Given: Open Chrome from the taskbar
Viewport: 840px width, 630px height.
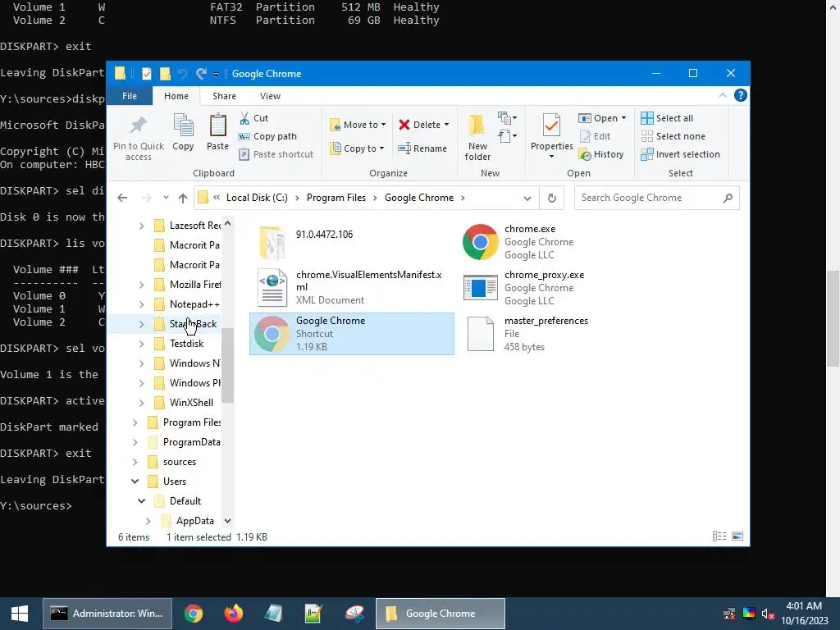Looking at the screenshot, I should pyautogui.click(x=194, y=614).
